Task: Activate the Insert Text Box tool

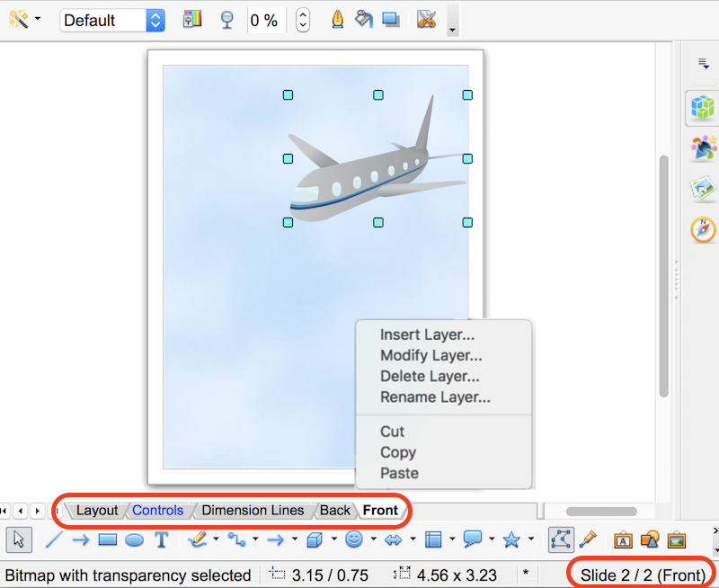Action: click(163, 540)
